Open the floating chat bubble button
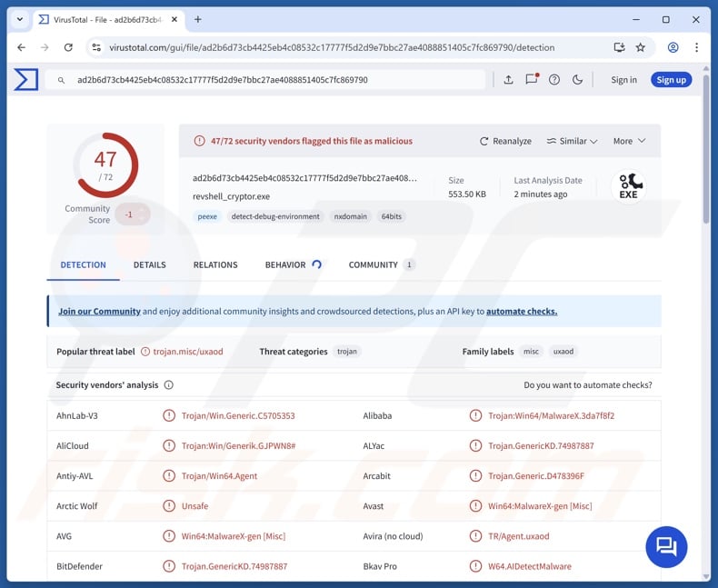 pos(666,547)
